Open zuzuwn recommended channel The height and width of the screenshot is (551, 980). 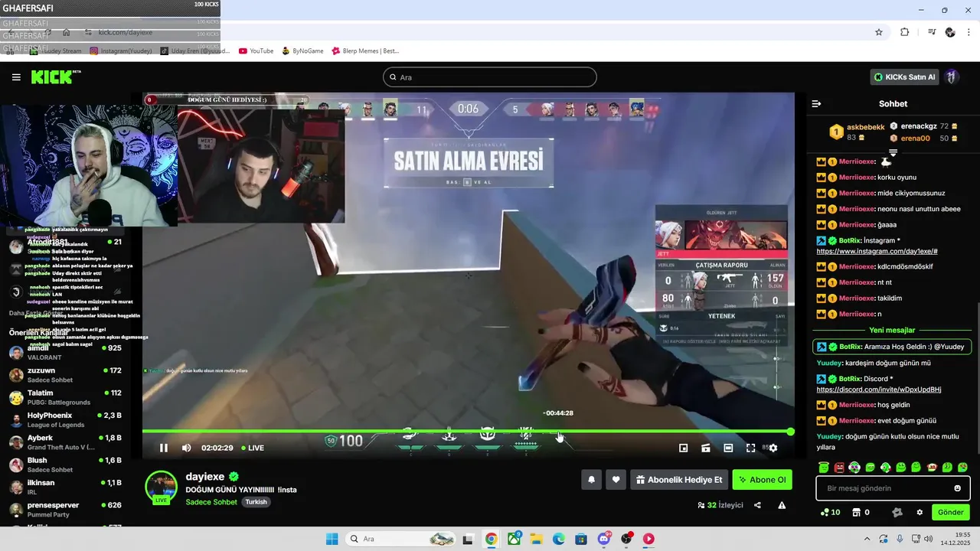[66, 375]
